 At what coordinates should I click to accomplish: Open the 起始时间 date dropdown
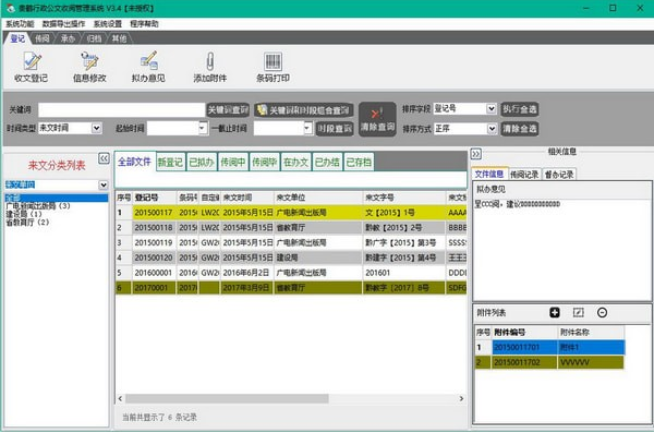pos(202,128)
